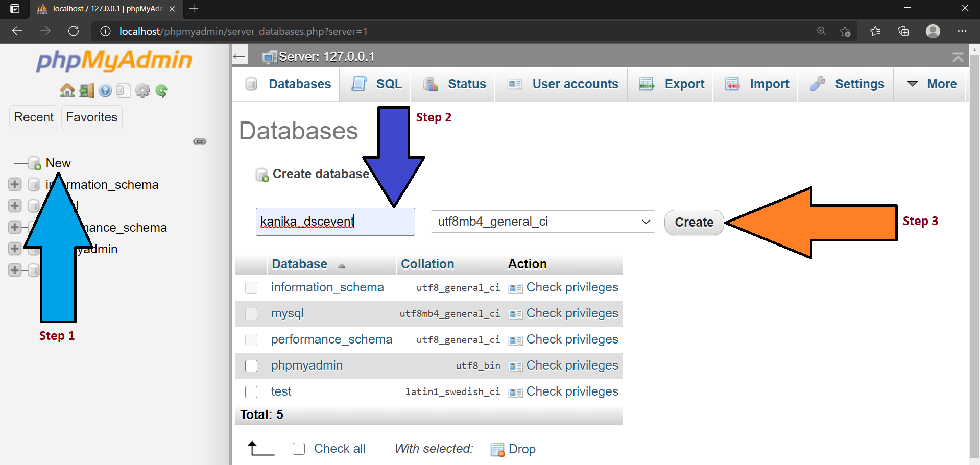This screenshot has width=980, height=465.
Task: Click the browser zoom magnifier icon
Action: click(x=821, y=31)
